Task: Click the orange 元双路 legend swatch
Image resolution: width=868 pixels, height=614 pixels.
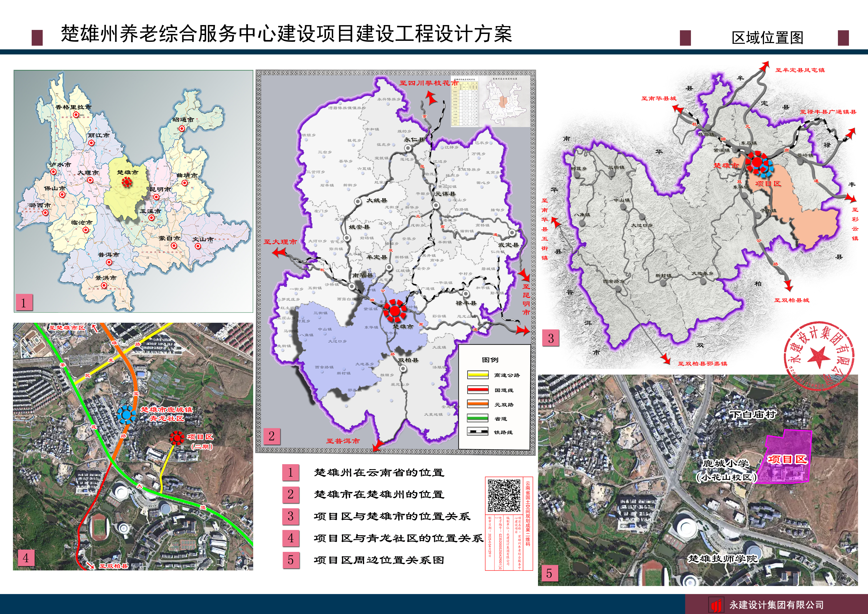Action: (x=477, y=404)
